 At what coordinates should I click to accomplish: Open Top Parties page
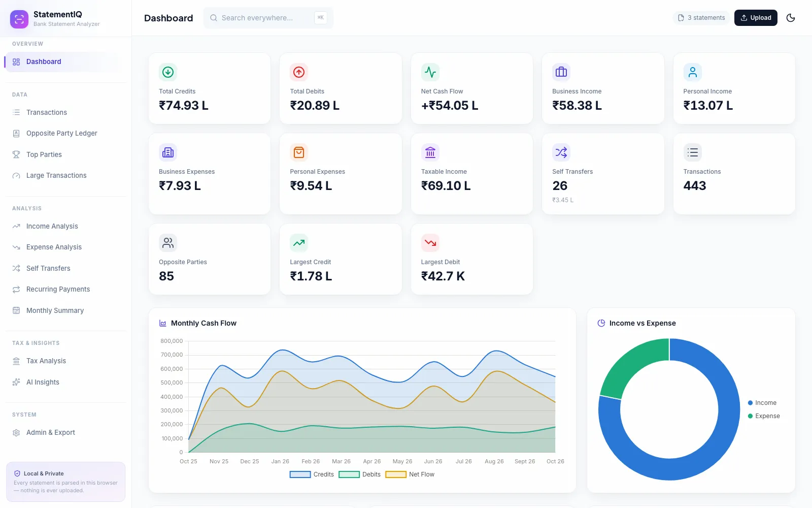pyautogui.click(x=65, y=154)
